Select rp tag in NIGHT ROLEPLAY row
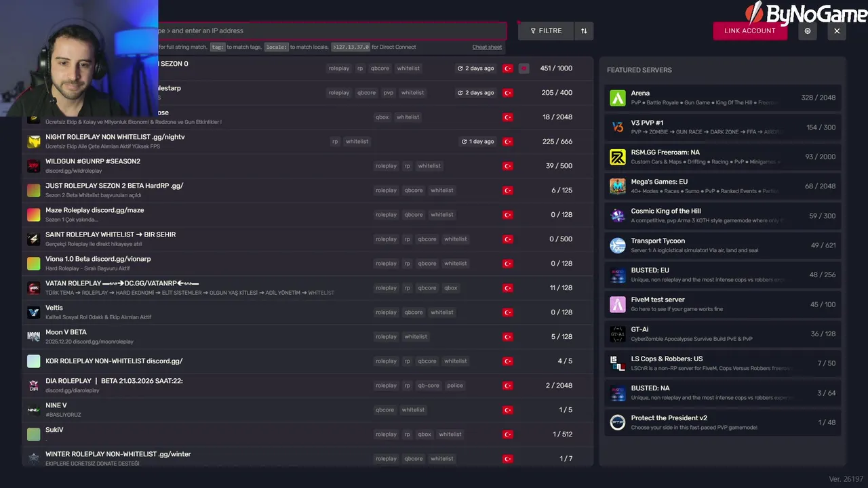 pos(335,142)
